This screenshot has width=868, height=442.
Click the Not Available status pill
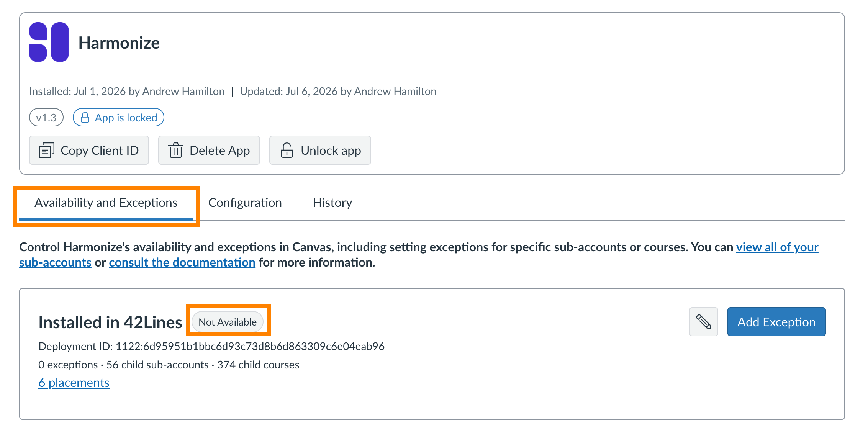pos(228,322)
